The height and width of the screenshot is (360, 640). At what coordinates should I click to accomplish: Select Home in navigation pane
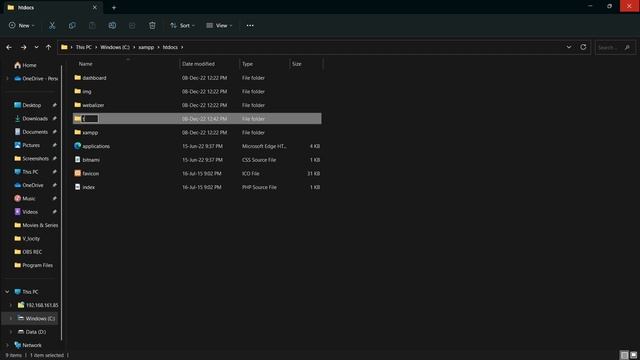pyautogui.click(x=25, y=65)
